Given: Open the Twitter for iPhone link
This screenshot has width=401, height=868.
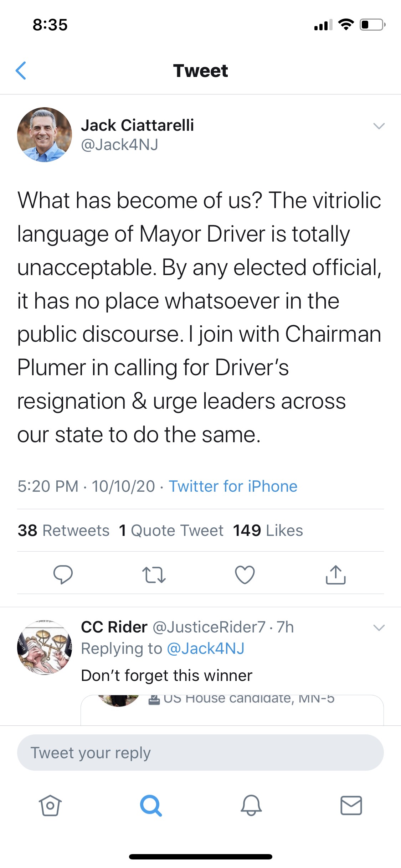Looking at the screenshot, I should click(x=233, y=486).
